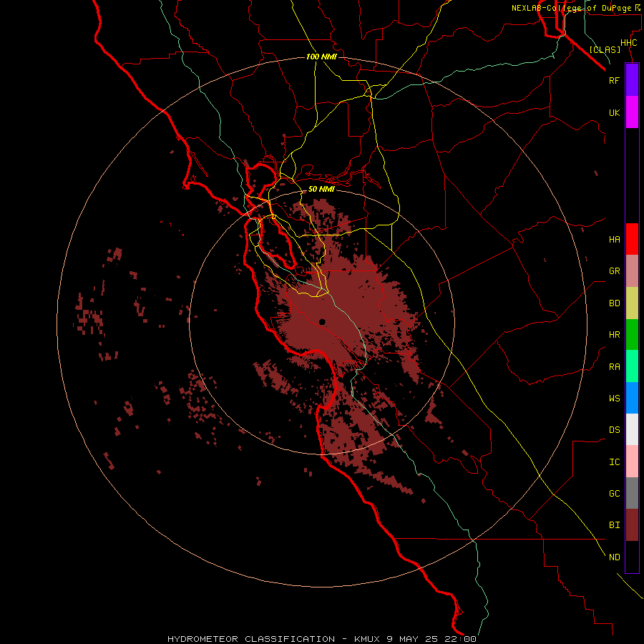
Task: Click the WS legend label
Action: pos(614,399)
